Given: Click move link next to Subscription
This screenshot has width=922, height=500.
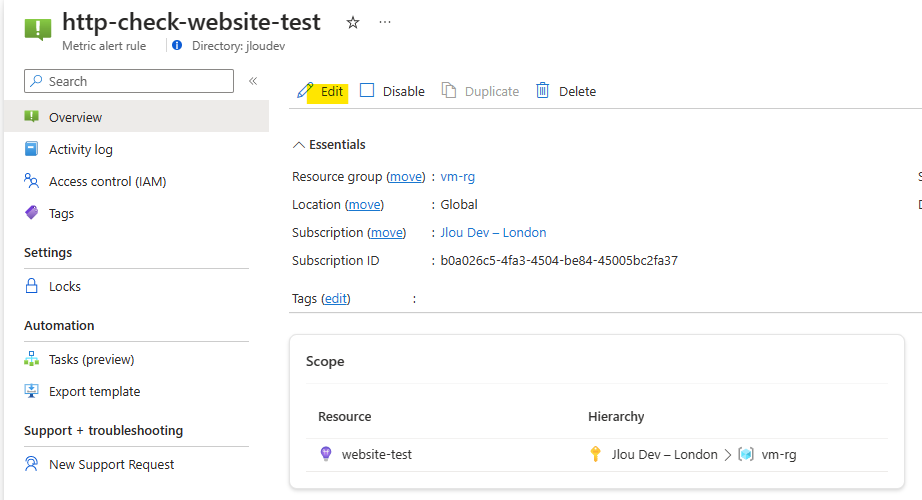Looking at the screenshot, I should click(387, 232).
